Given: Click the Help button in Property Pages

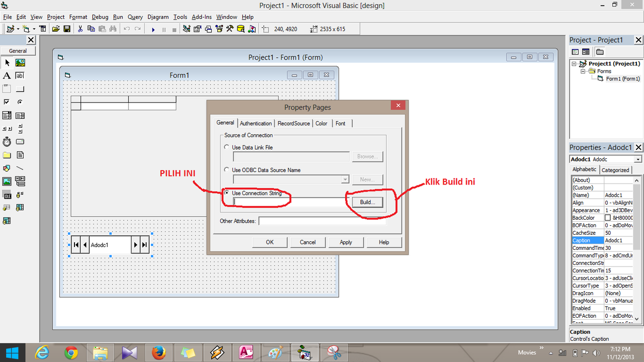Looking at the screenshot, I should click(384, 242).
